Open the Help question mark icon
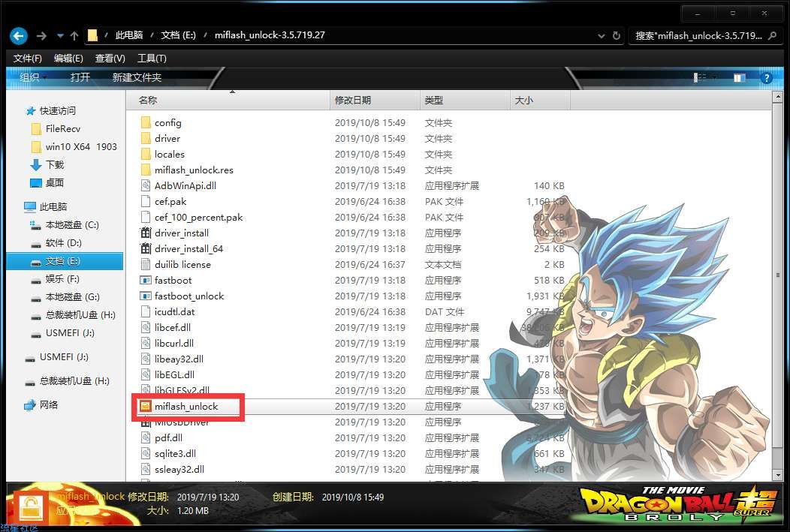This screenshot has height=532, width=790. [x=766, y=78]
